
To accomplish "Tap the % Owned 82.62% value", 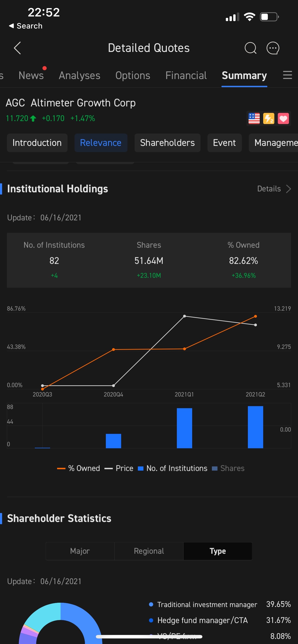I will pos(243,261).
